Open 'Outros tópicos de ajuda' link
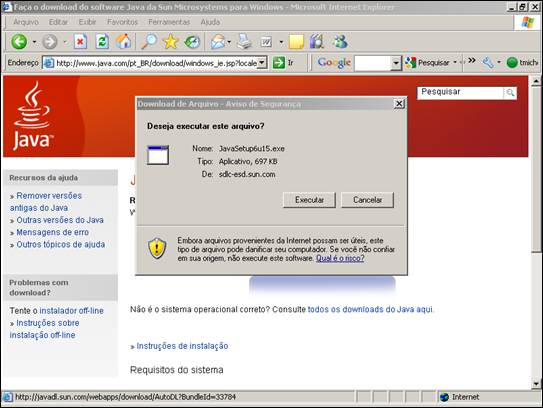The width and height of the screenshot is (543, 408). 61,245
